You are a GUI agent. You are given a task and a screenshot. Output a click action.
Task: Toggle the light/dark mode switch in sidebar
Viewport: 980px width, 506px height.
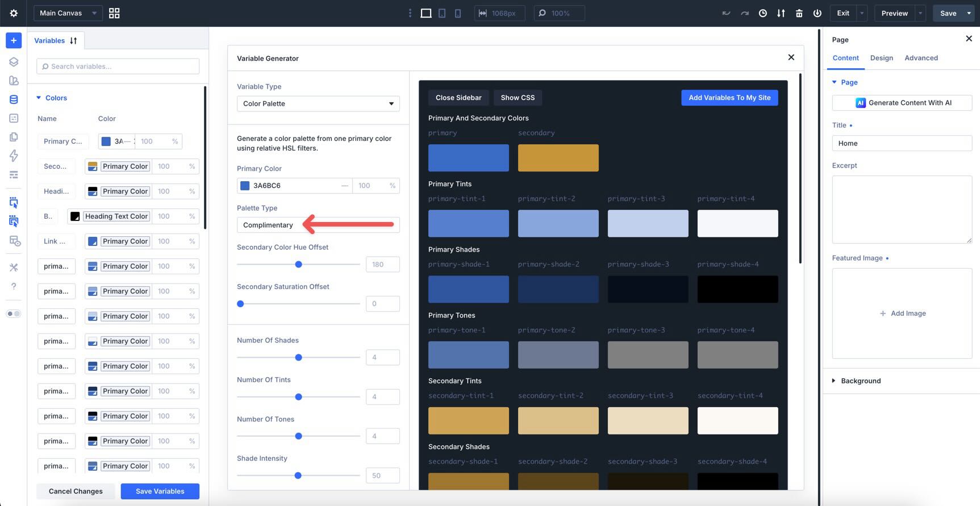(14, 313)
